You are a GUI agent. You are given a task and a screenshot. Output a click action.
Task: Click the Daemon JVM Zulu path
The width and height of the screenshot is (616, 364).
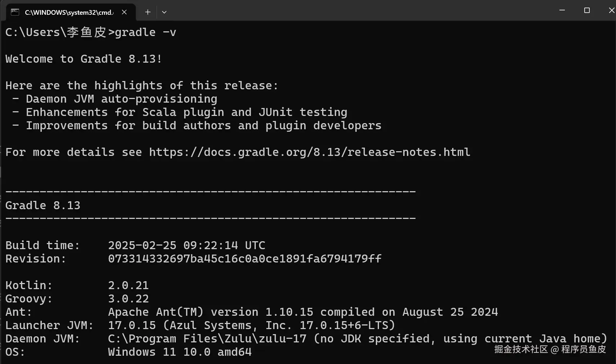tap(207, 339)
